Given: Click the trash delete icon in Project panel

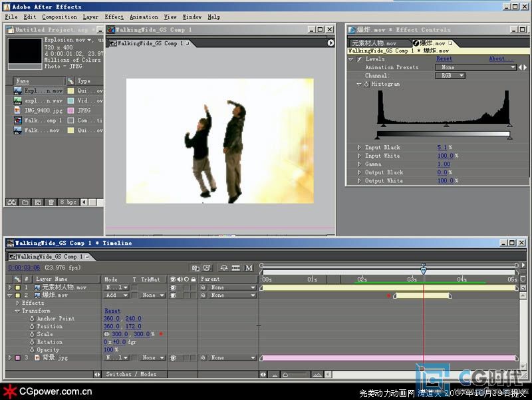Looking at the screenshot, I should (x=51, y=202).
